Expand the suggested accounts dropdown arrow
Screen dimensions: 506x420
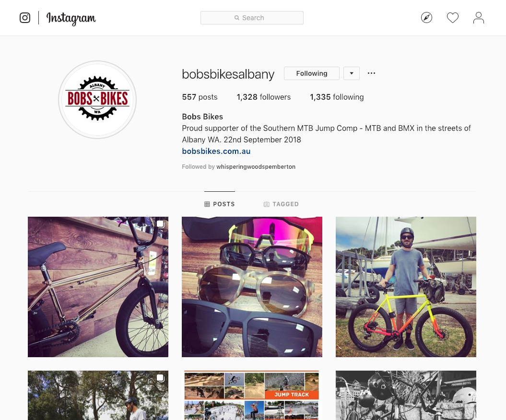352,73
